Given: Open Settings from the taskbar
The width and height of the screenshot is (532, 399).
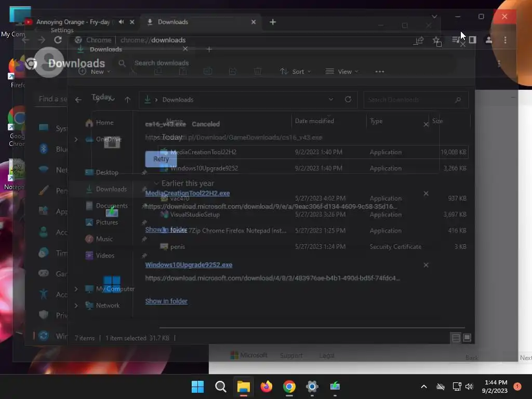Looking at the screenshot, I should [x=312, y=387].
